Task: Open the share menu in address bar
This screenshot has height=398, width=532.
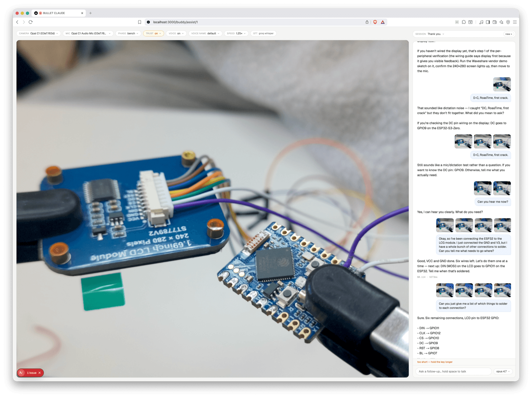Action: [367, 22]
